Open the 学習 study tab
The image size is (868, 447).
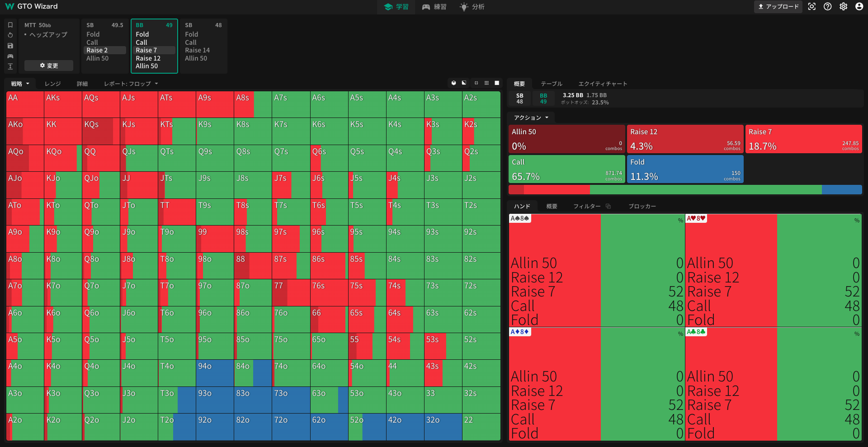396,7
